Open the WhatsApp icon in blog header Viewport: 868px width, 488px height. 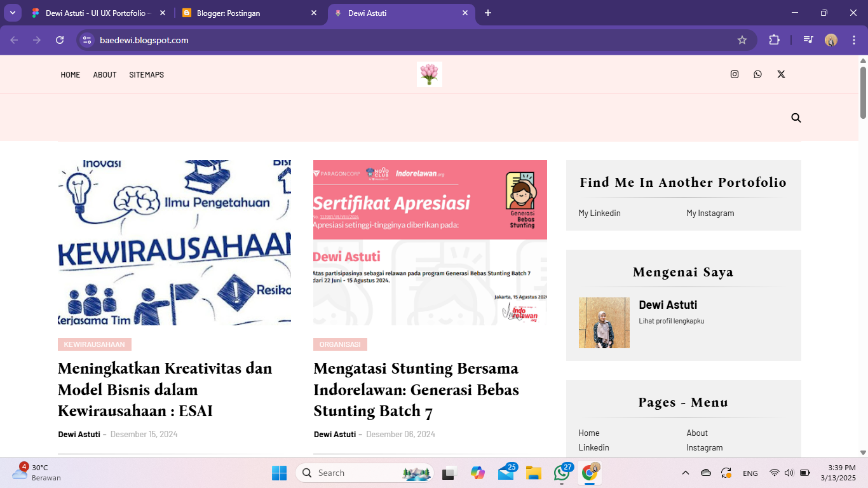pyautogui.click(x=757, y=74)
